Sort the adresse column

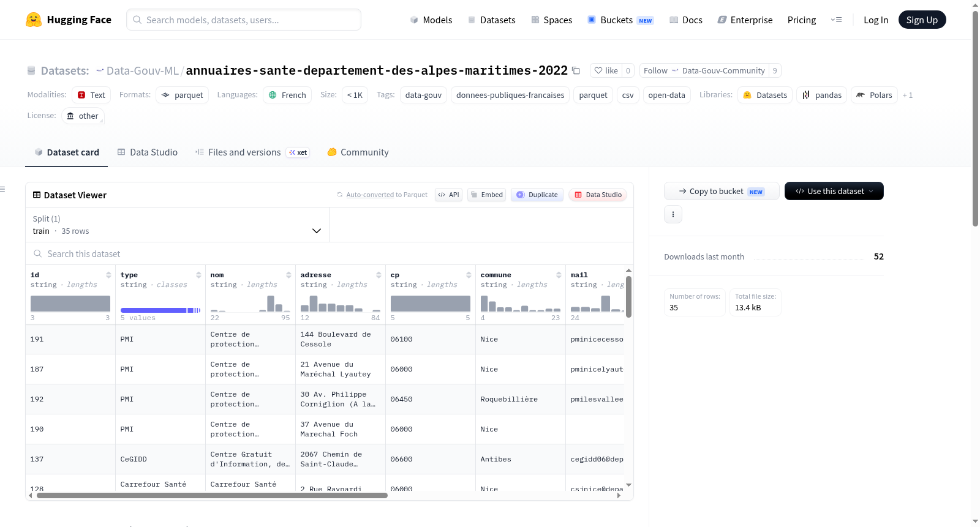click(x=379, y=275)
